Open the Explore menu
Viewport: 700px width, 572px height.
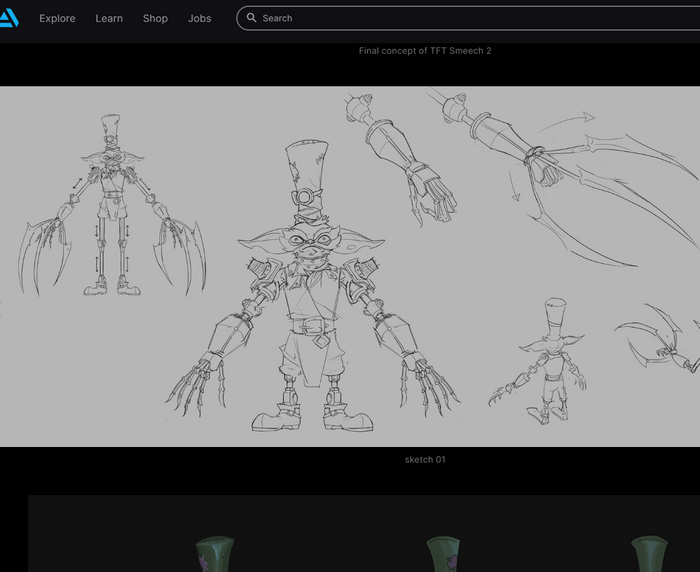click(57, 18)
